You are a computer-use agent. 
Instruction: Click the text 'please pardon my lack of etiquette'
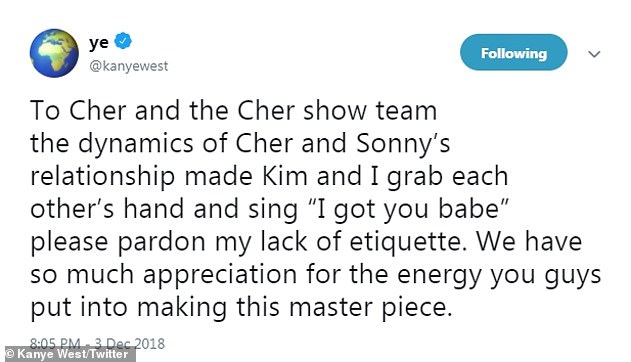(x=246, y=243)
